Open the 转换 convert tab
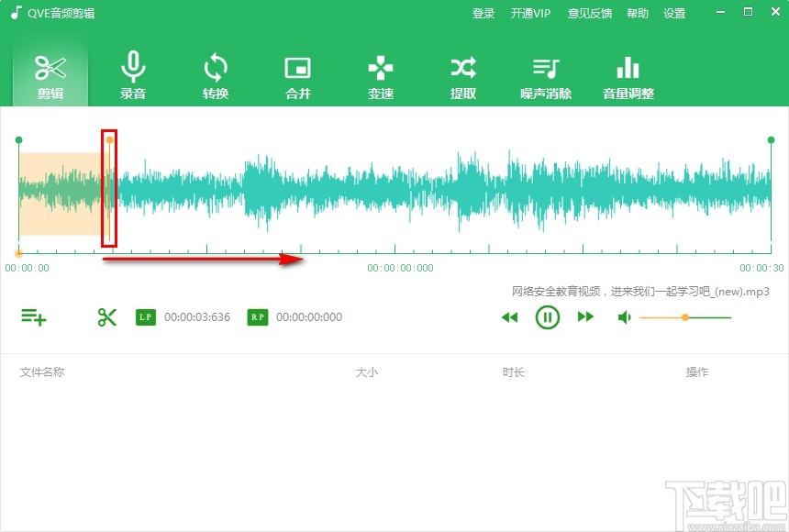The image size is (789, 532). 216,78
